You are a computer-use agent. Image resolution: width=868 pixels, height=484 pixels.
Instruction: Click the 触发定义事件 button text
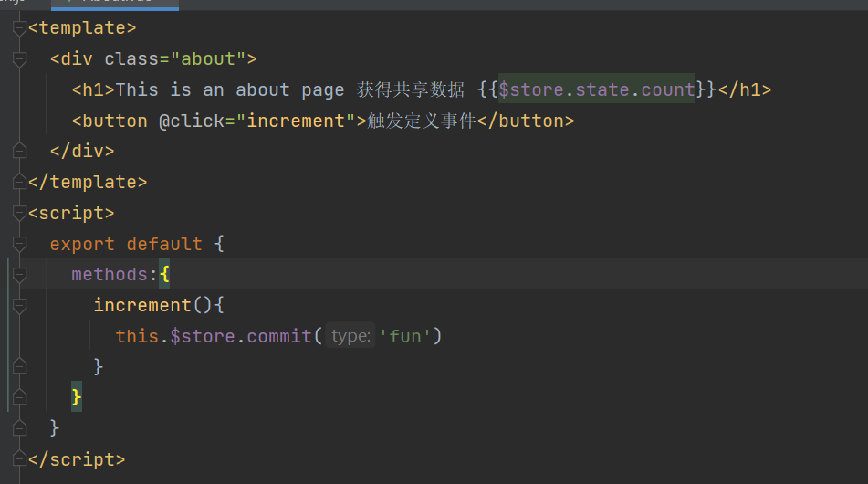422,121
